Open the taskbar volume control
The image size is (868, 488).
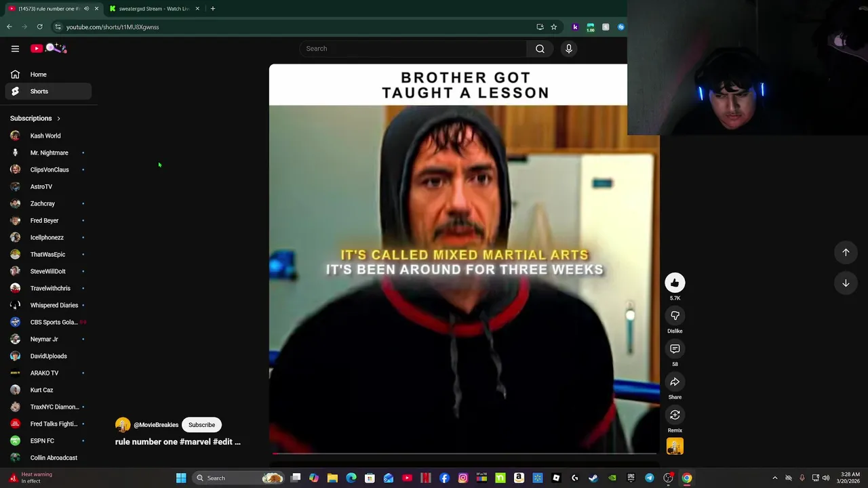(x=826, y=478)
